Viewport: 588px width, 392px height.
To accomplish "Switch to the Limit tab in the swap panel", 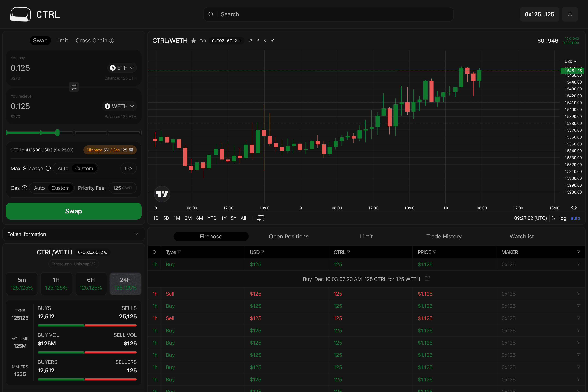I will pyautogui.click(x=61, y=40).
